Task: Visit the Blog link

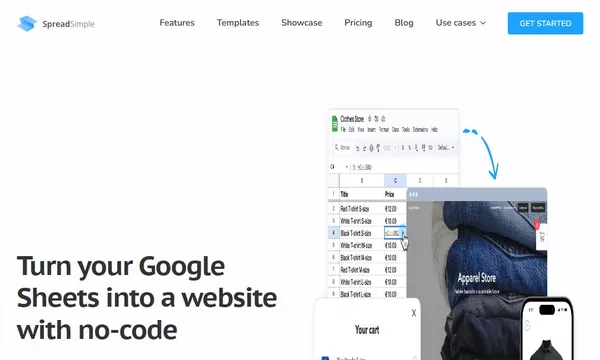Action: pos(404,23)
